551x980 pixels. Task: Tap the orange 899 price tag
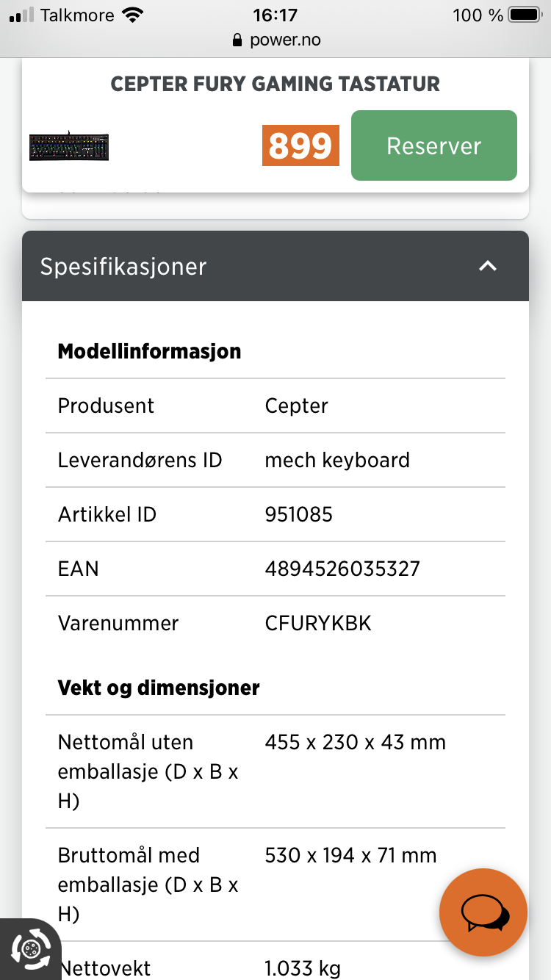(300, 145)
